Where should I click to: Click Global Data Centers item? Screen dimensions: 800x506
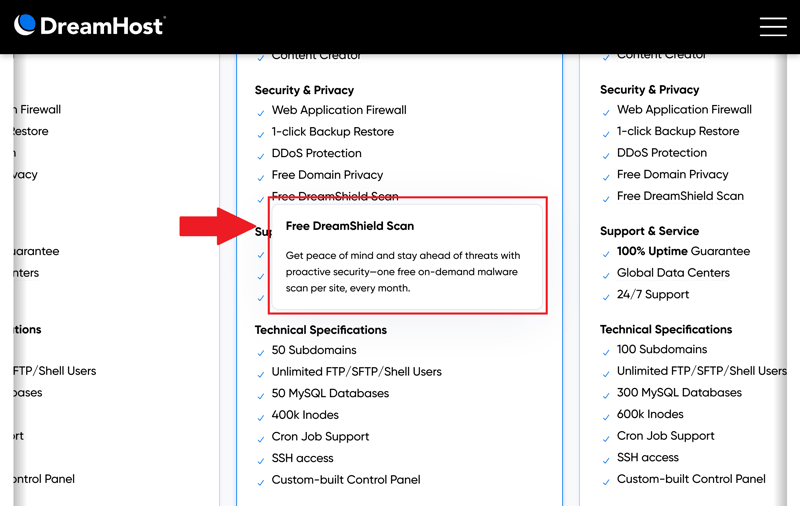673,273
